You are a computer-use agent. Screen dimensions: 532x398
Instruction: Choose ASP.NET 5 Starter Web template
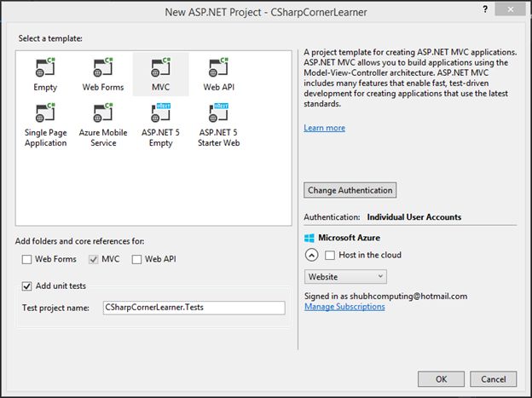point(219,115)
